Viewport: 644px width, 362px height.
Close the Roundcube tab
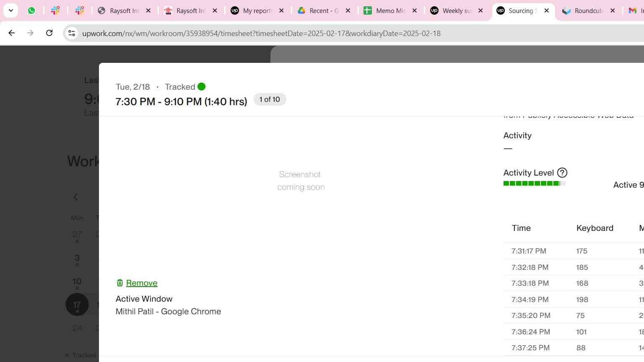pos(613,10)
